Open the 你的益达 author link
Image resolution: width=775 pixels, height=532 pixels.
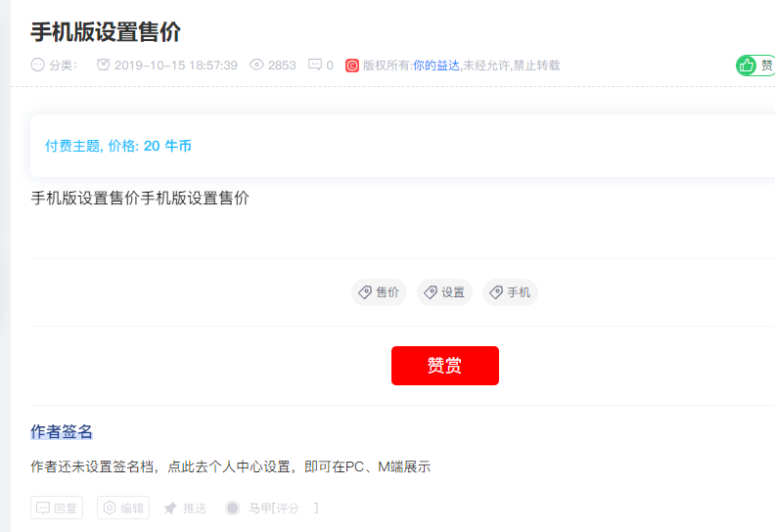point(436,66)
